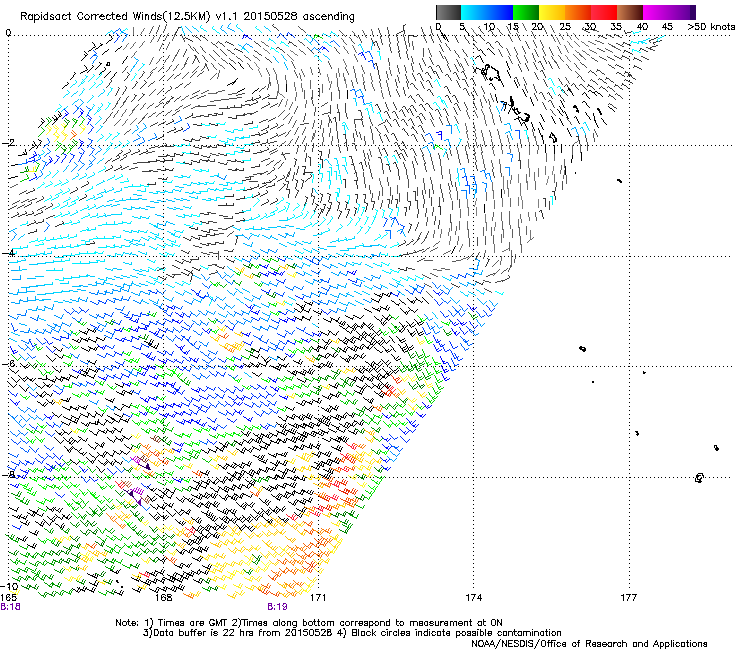Click the longitude label 165

8,598
